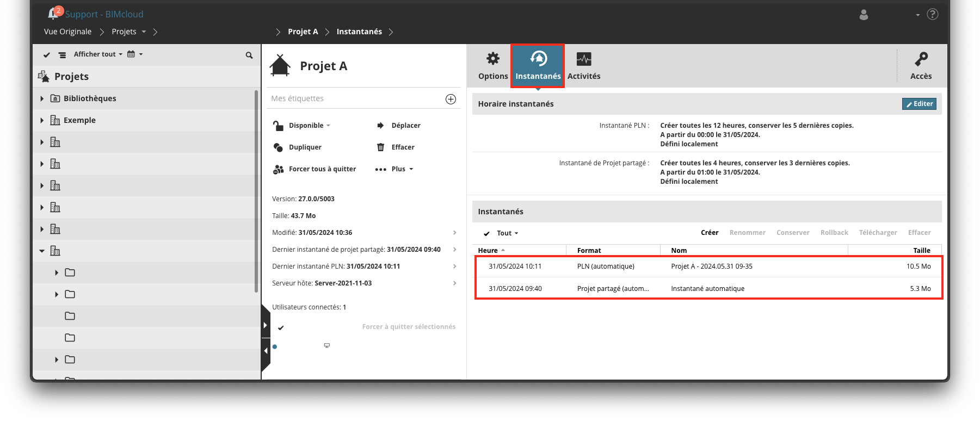Click Forcer à quitter sélectionnés

tap(409, 327)
